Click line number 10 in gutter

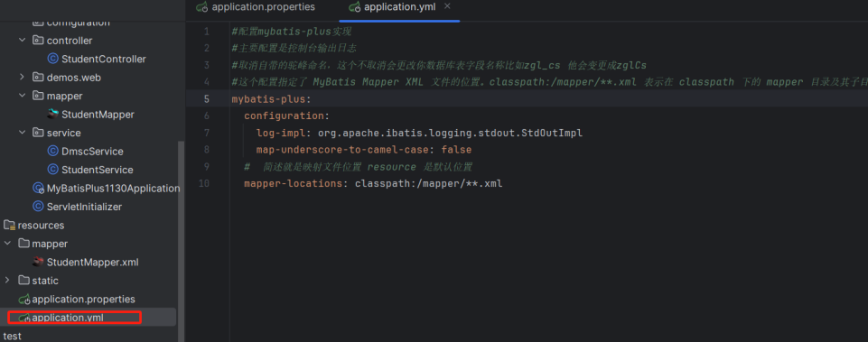click(204, 183)
